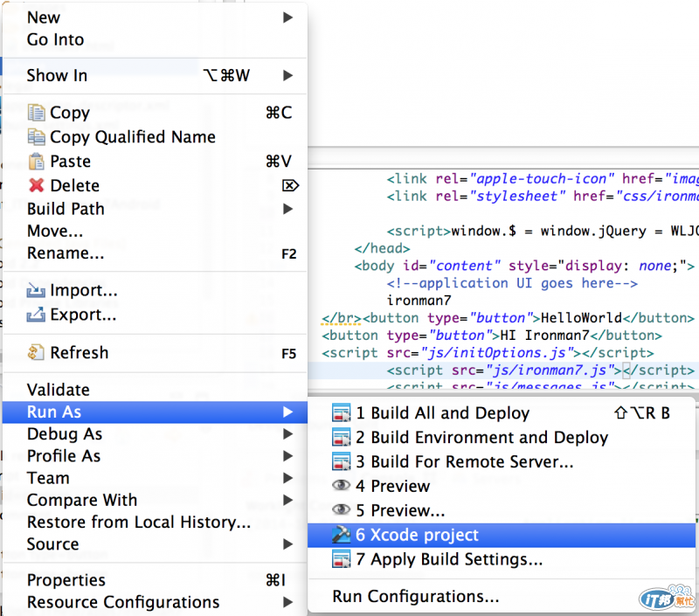The image size is (699, 616).
Task: Click the Export icon
Action: (x=36, y=315)
